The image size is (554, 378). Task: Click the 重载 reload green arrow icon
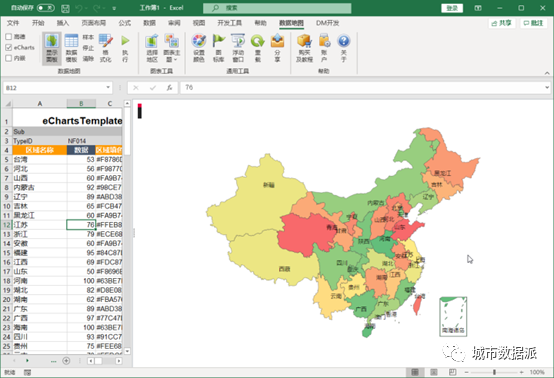[258, 48]
